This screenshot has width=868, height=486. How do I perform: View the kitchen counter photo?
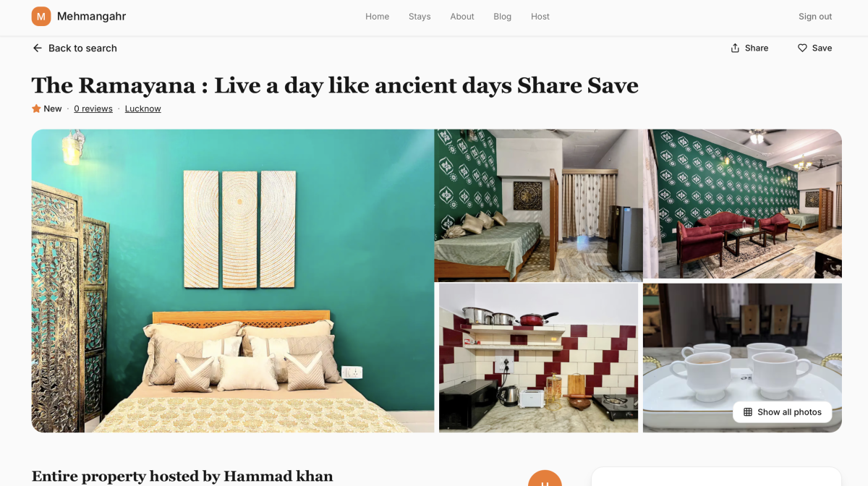(x=539, y=358)
